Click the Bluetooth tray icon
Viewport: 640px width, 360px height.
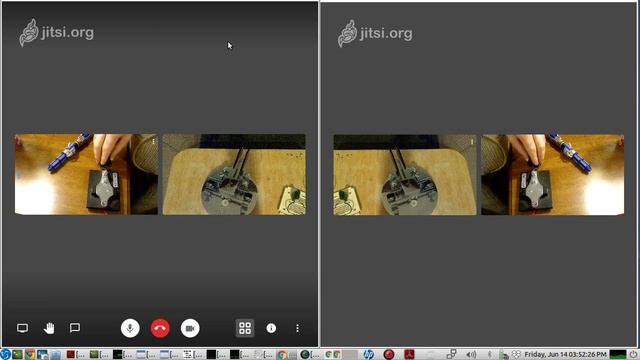490,354
